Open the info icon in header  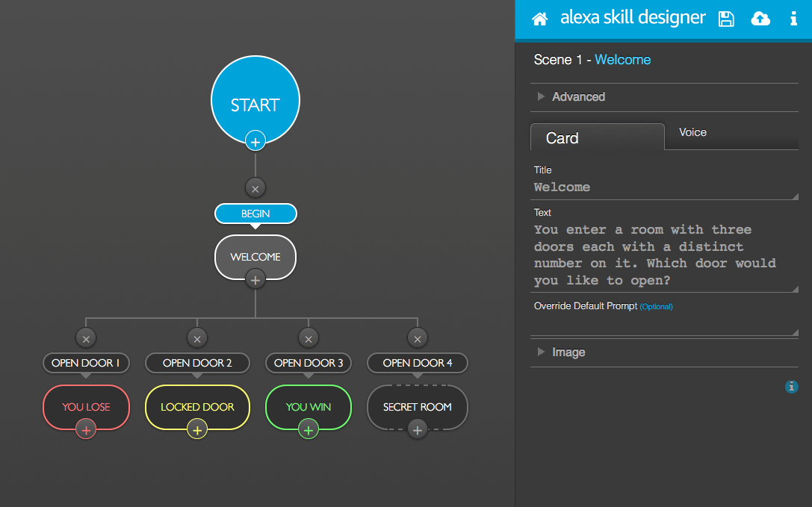tap(793, 19)
